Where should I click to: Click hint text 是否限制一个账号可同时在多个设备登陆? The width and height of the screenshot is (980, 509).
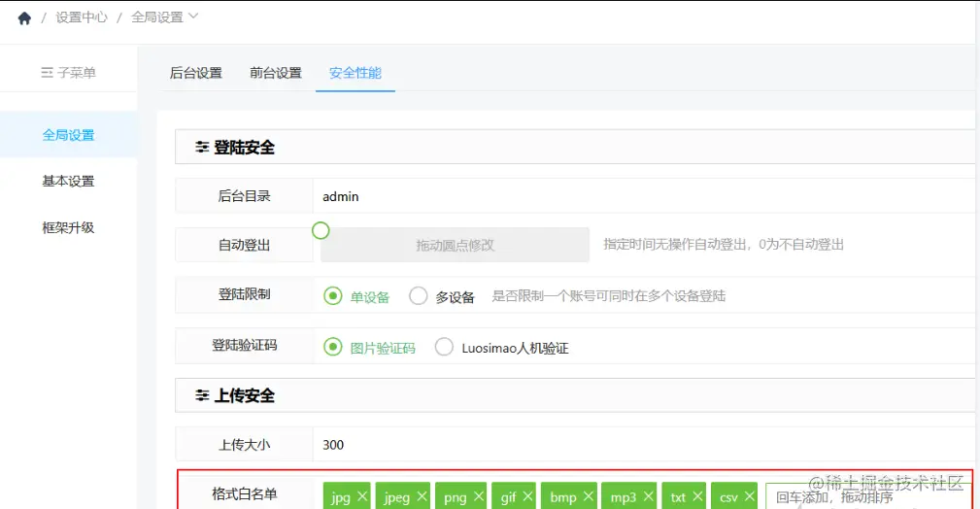point(608,295)
